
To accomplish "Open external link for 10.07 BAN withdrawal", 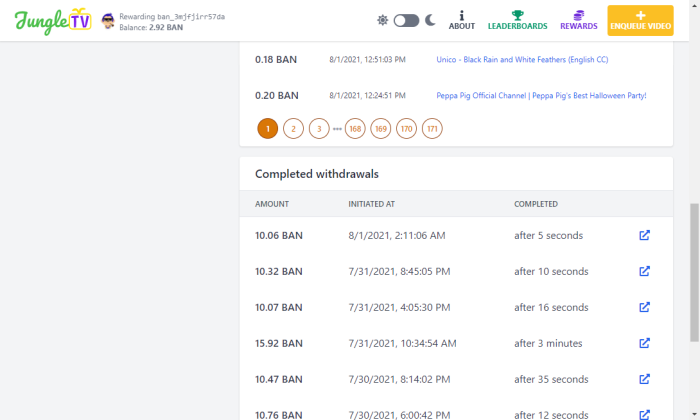I will 644,307.
